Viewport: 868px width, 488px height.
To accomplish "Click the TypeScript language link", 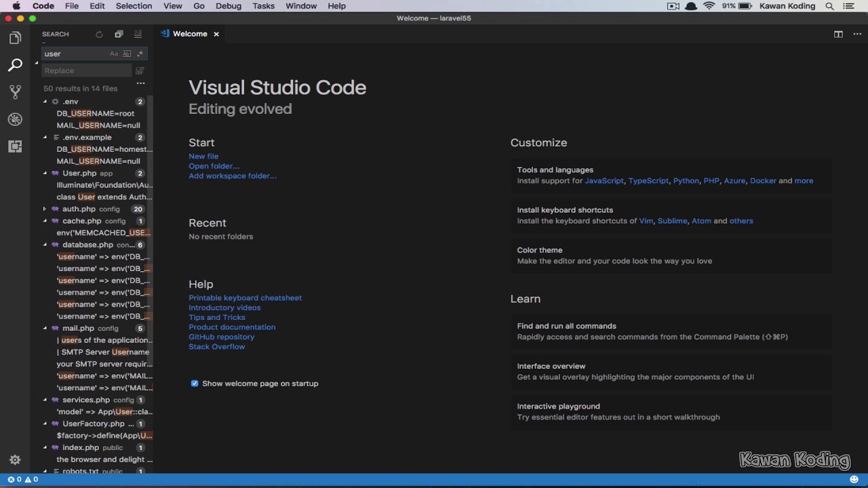I will [x=648, y=181].
